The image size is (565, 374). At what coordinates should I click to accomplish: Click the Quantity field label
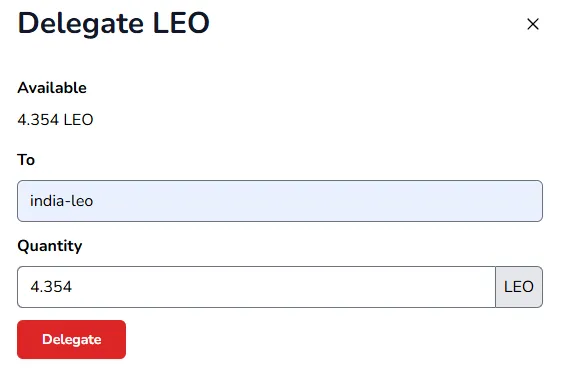coord(50,246)
